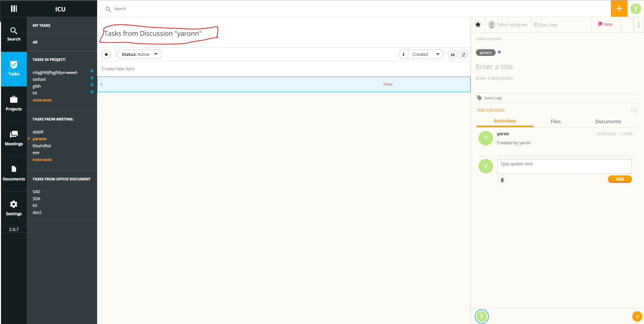Toggle the star filter in task list toolbar
The height and width of the screenshot is (324, 644).
(106, 54)
